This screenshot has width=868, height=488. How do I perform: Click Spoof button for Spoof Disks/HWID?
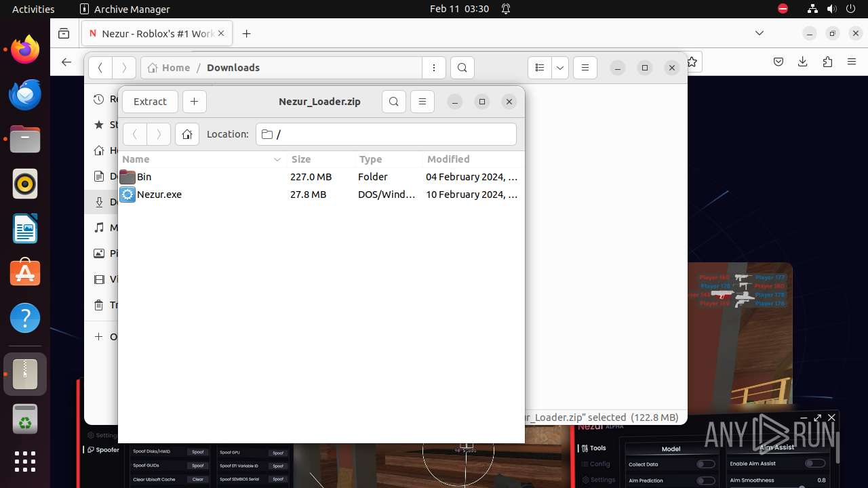pos(198,452)
